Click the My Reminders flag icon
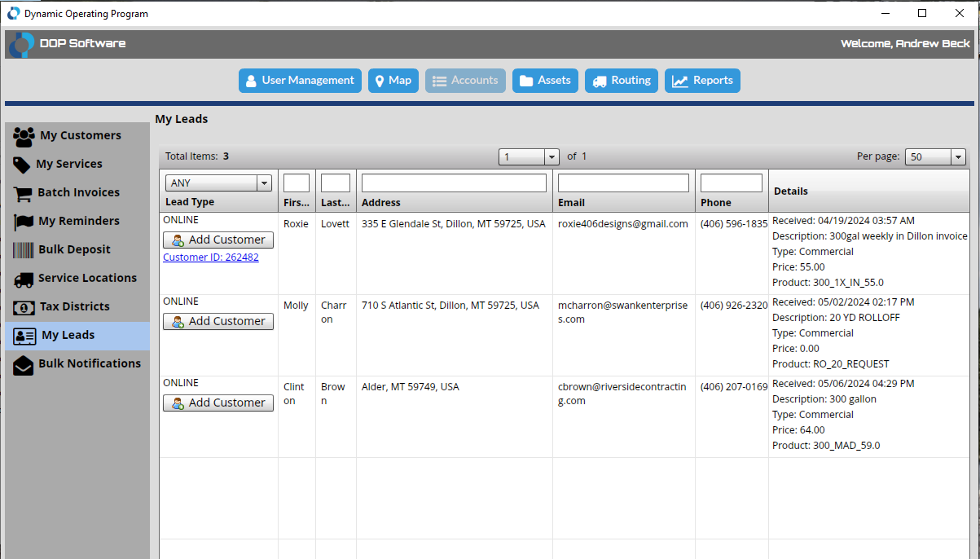The image size is (980, 559). [24, 222]
